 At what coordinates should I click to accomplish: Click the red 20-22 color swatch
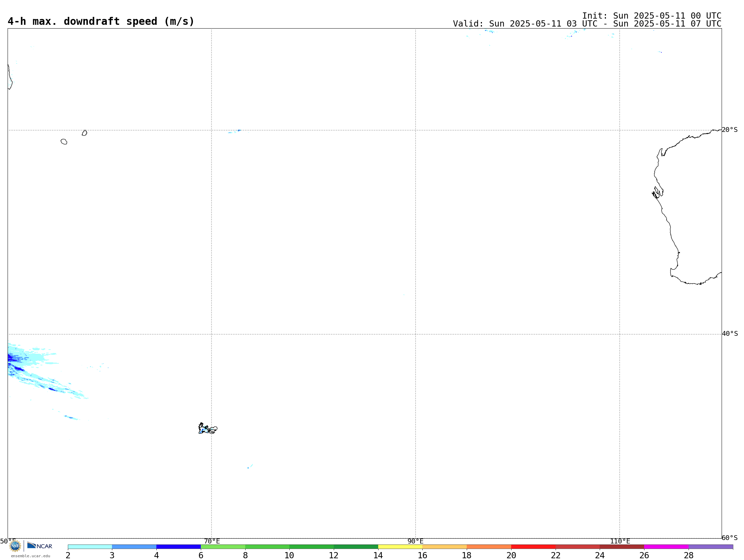[x=533, y=547]
